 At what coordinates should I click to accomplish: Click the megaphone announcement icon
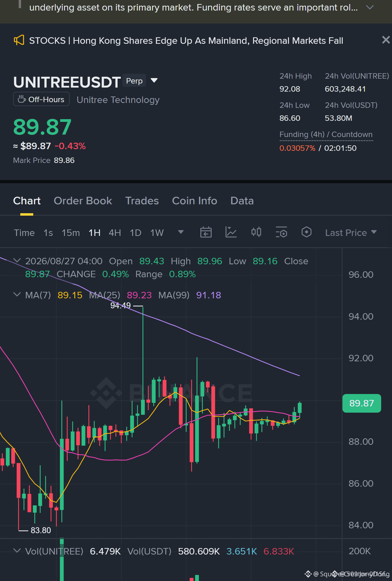(x=19, y=41)
